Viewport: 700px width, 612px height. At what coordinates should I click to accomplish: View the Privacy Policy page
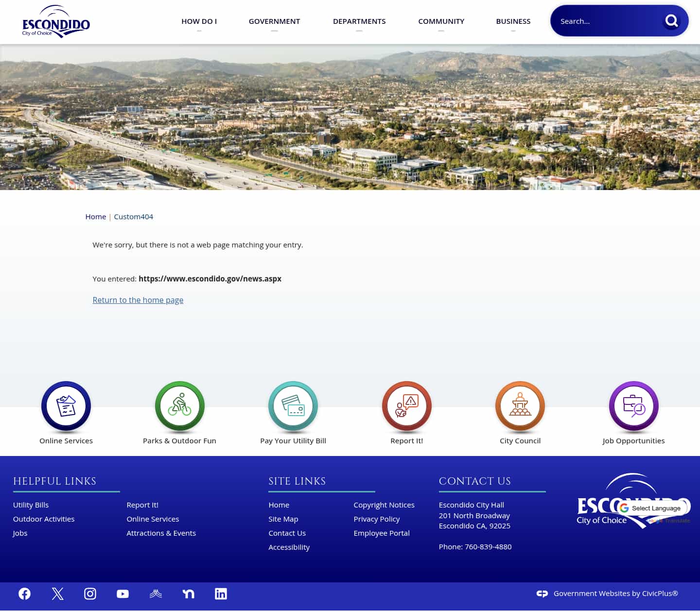point(376,519)
